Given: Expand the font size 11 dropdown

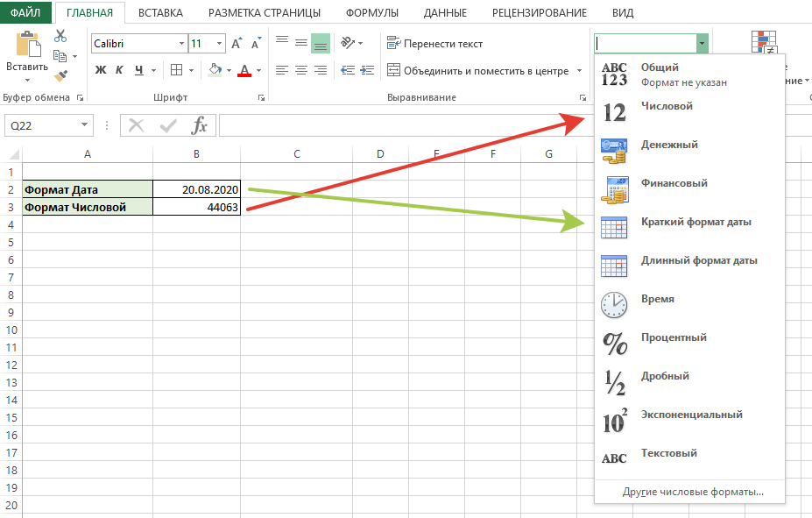Looking at the screenshot, I should pos(220,44).
